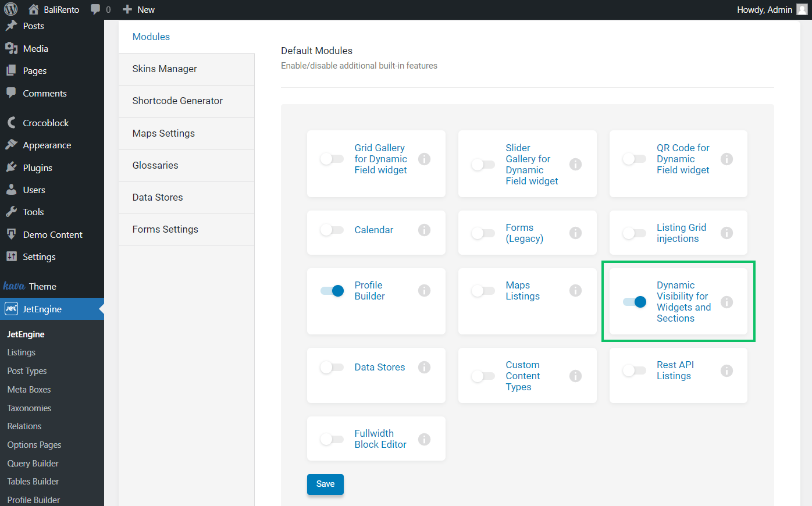The height and width of the screenshot is (506, 812).
Task: Disable the Profile Builder module toggle
Action: [x=332, y=290]
